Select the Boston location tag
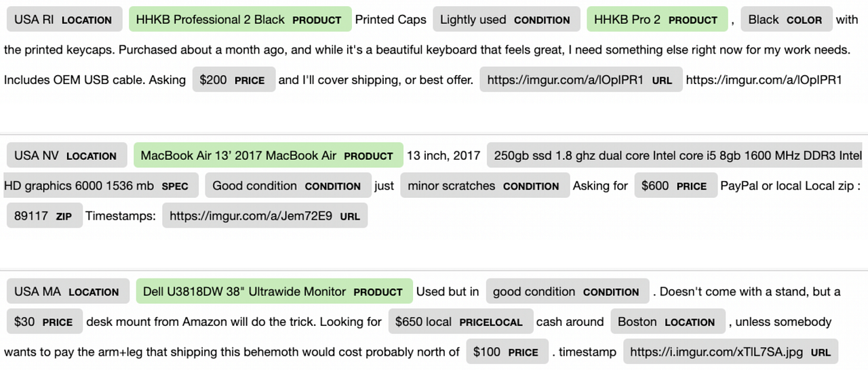Image resolution: width=868 pixels, height=370 pixels. coord(668,322)
